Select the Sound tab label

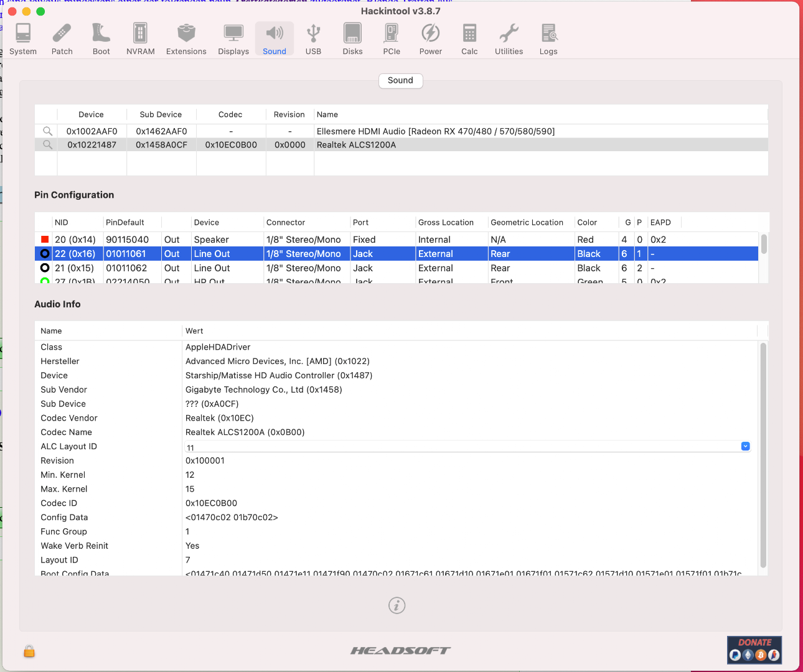400,81
